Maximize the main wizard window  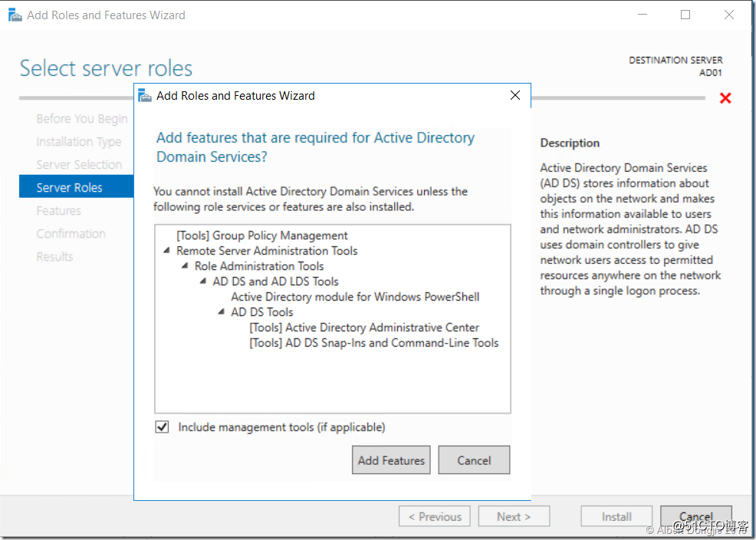(685, 15)
